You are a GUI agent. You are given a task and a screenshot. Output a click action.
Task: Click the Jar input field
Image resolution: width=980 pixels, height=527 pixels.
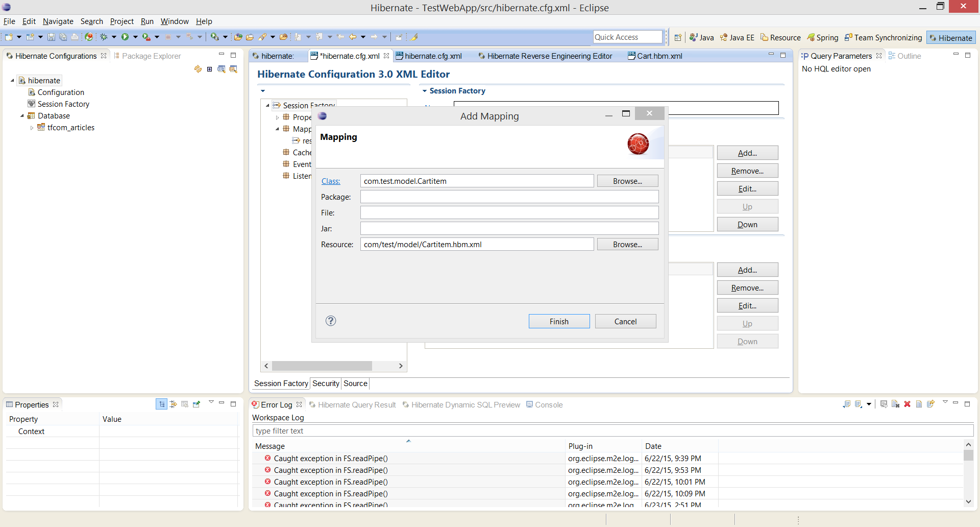pos(509,228)
